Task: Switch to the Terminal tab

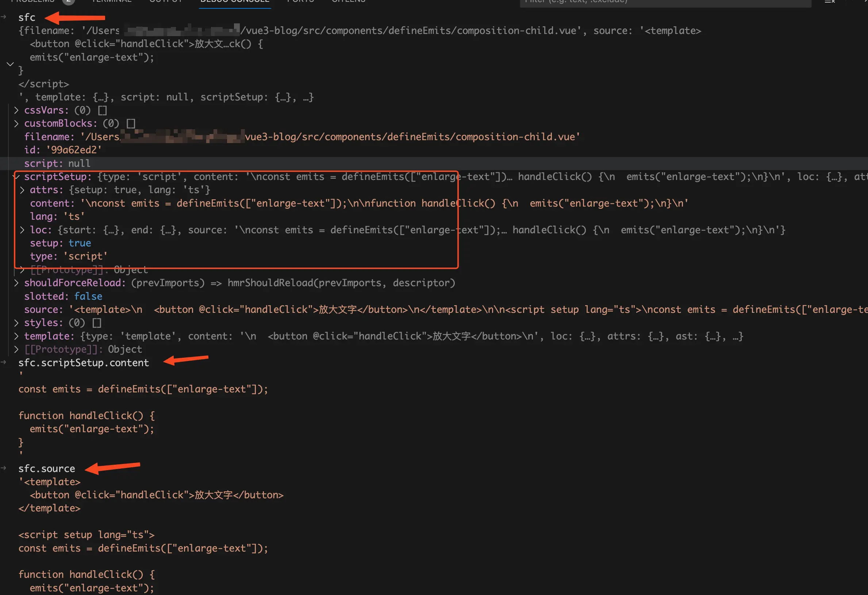Action: [111, 1]
